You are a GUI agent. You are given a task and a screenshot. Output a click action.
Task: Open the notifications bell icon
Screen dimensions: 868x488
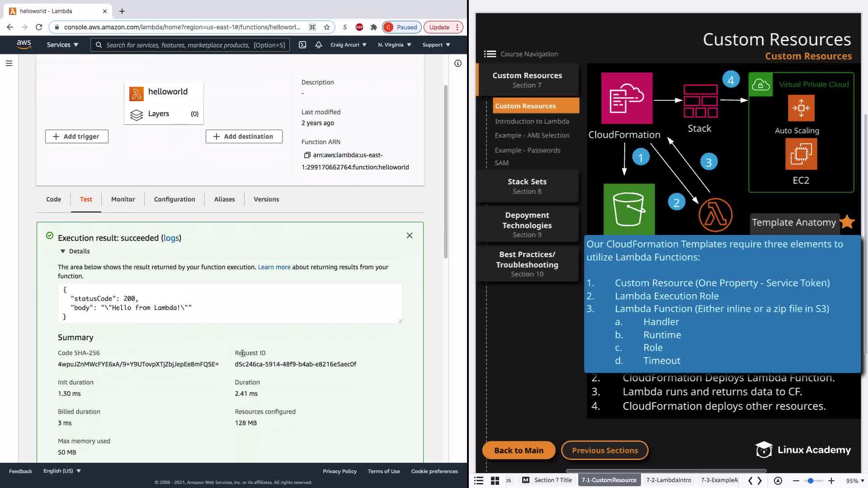[319, 45]
